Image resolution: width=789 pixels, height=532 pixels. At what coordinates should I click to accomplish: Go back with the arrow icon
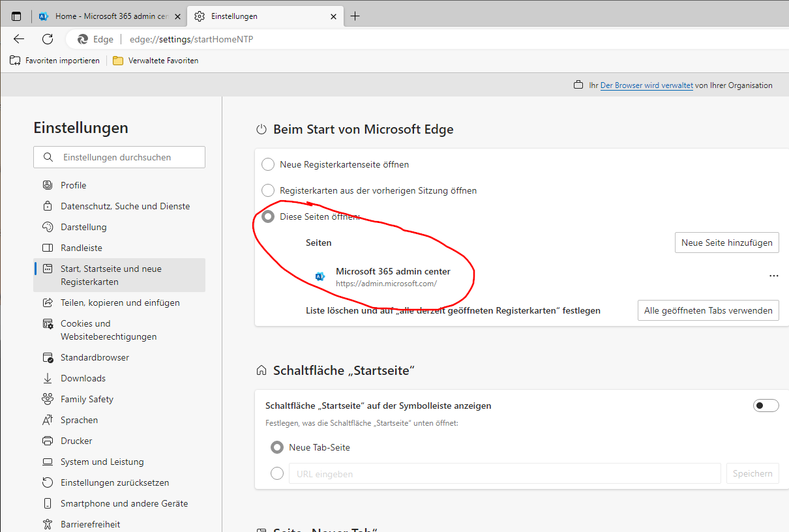point(19,39)
